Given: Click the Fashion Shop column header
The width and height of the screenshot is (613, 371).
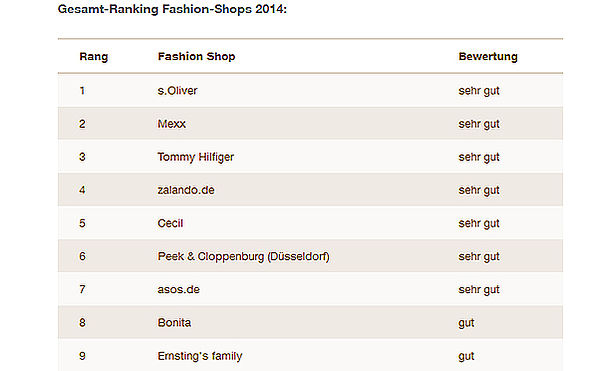Looking at the screenshot, I should [196, 57].
